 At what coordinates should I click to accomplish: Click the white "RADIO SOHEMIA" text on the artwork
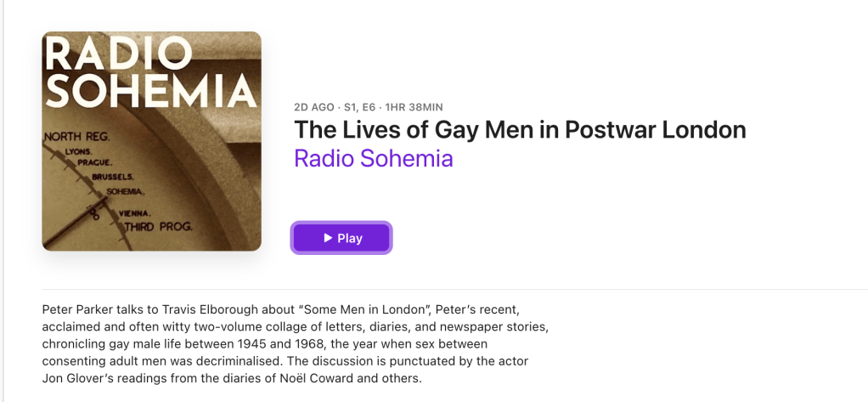pyautogui.click(x=150, y=73)
